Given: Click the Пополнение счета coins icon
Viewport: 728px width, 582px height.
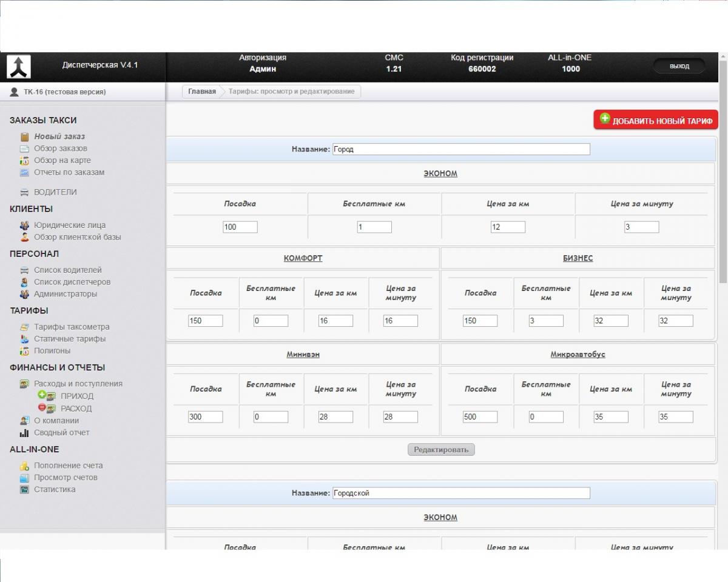Looking at the screenshot, I should pyautogui.click(x=24, y=466).
